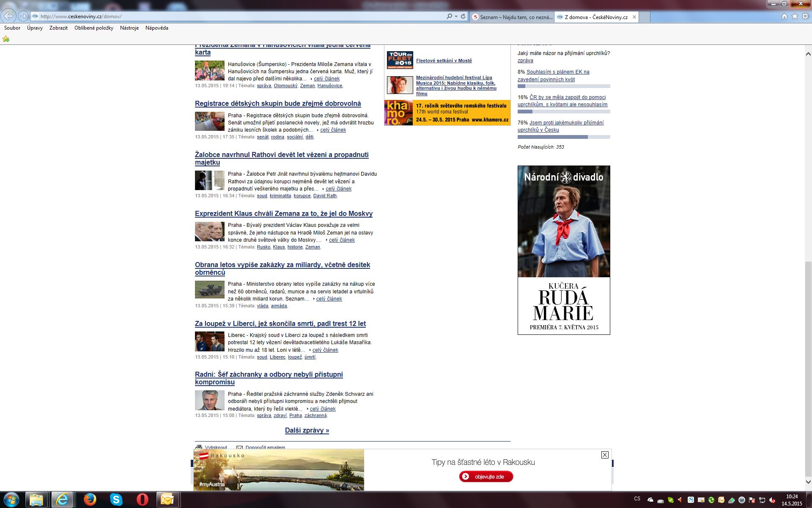The width and height of the screenshot is (812, 508).
Task: Click the Home icon in browser toolbar
Action: click(x=785, y=17)
